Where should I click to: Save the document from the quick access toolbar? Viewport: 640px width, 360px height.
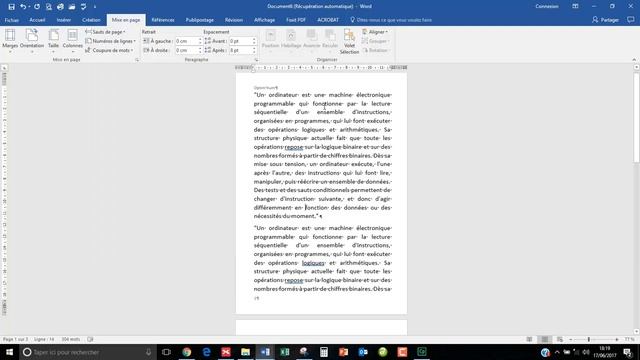(x=11, y=7)
